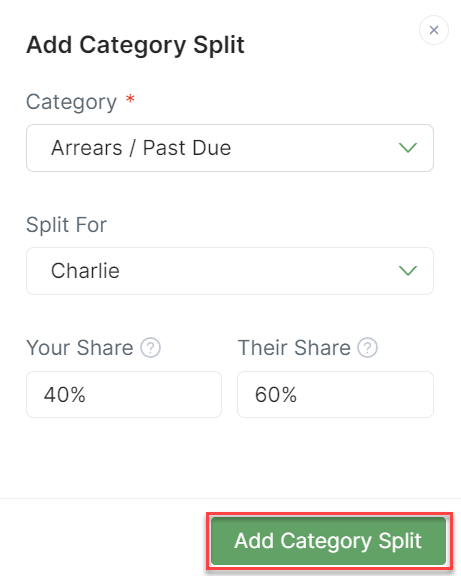Click the Category field label
Screen dimensions: 461x576
tap(71, 102)
